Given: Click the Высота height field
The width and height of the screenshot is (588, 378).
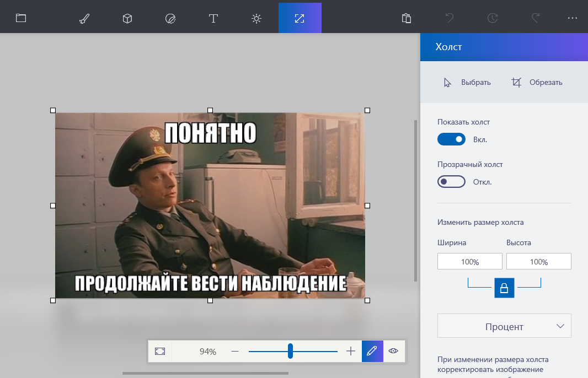Looking at the screenshot, I should click(539, 262).
